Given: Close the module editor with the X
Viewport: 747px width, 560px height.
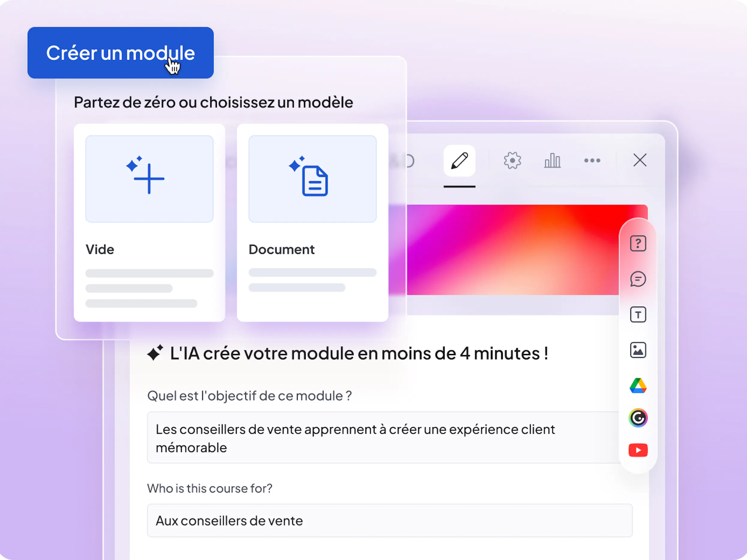Looking at the screenshot, I should coord(640,160).
